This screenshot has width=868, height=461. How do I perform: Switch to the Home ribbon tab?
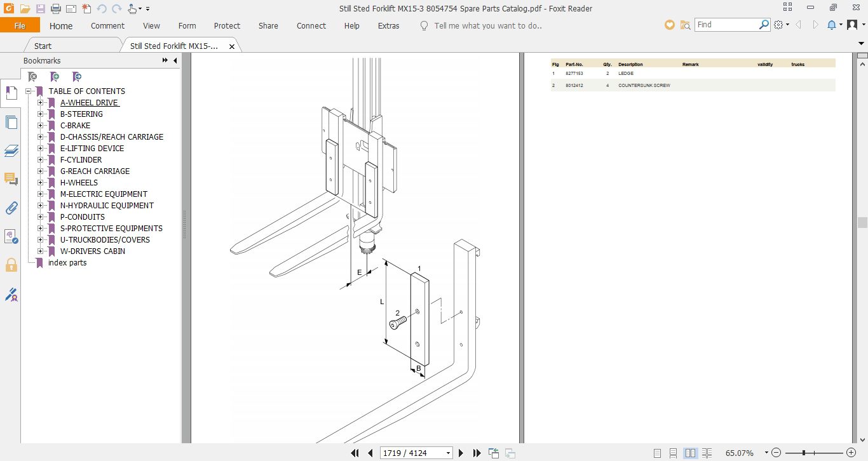[x=61, y=26]
